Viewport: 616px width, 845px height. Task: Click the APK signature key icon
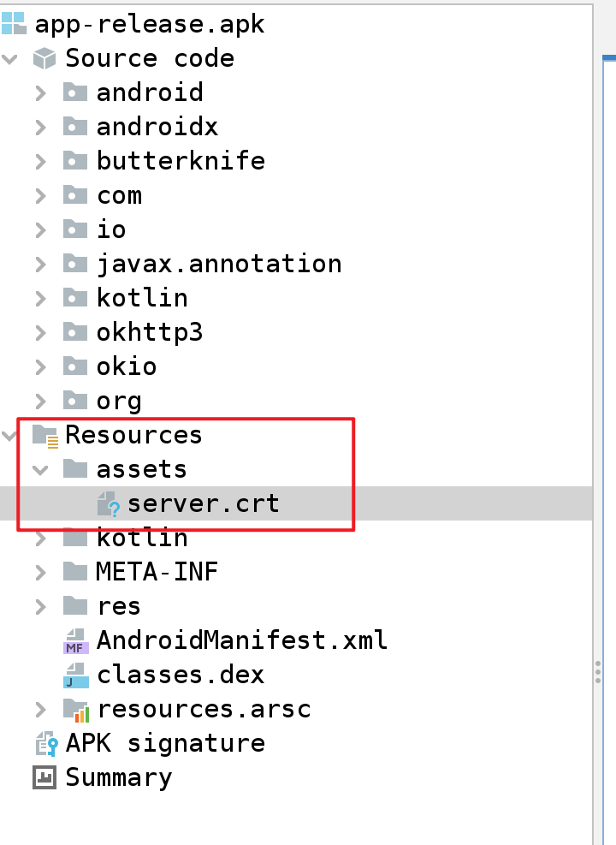[x=44, y=743]
